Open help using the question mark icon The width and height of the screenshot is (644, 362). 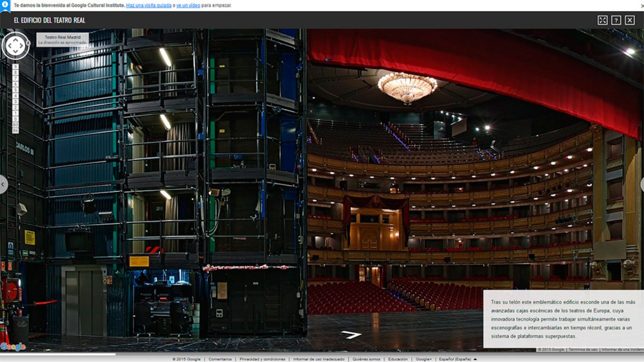616,20
